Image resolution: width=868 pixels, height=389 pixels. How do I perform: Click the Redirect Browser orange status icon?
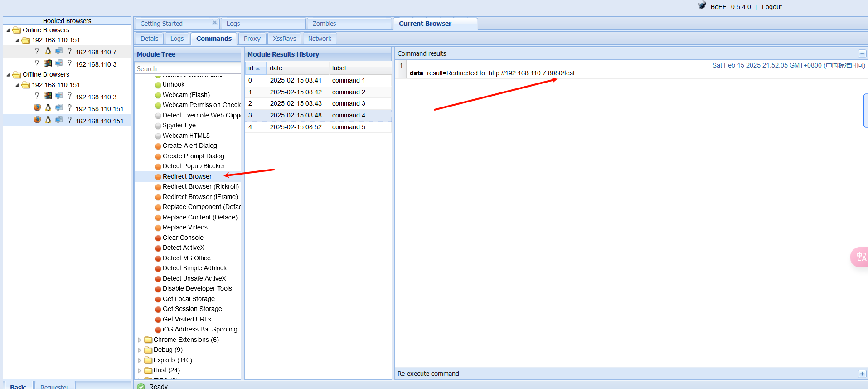pos(158,177)
